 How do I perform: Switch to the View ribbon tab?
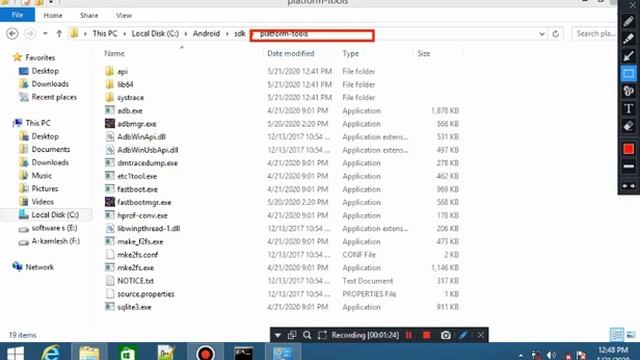pos(124,16)
